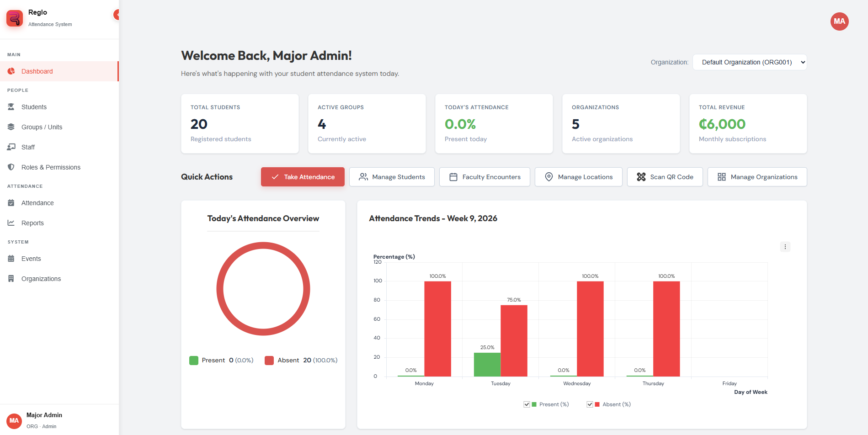This screenshot has width=868, height=435.
Task: Click the Manage Organizations button
Action: [757, 177]
